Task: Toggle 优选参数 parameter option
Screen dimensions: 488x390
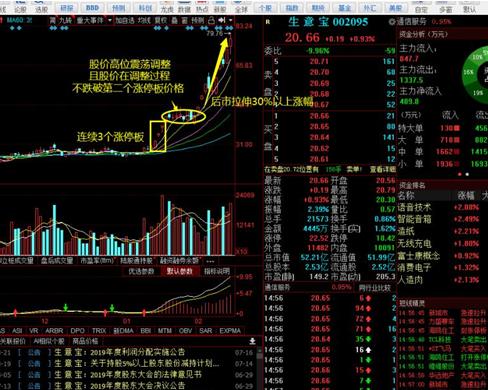Action: [141, 271]
